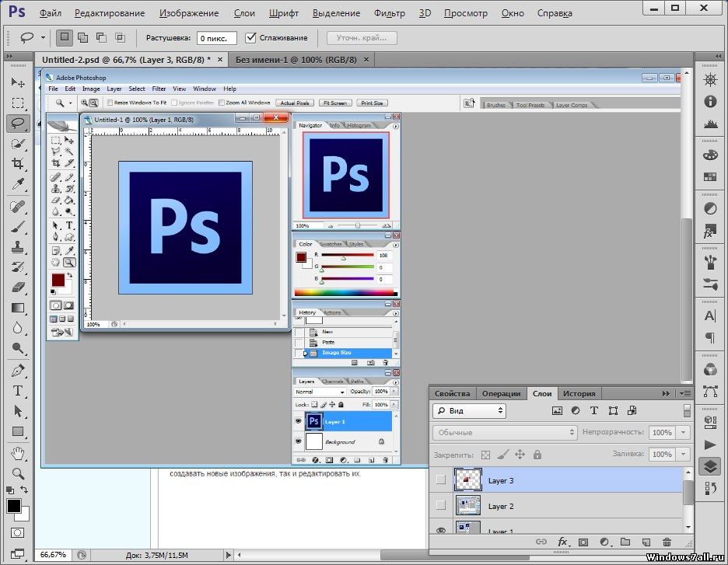This screenshot has height=565, width=728.
Task: Open the Paragraph panel icon in right dock
Action: (710, 338)
